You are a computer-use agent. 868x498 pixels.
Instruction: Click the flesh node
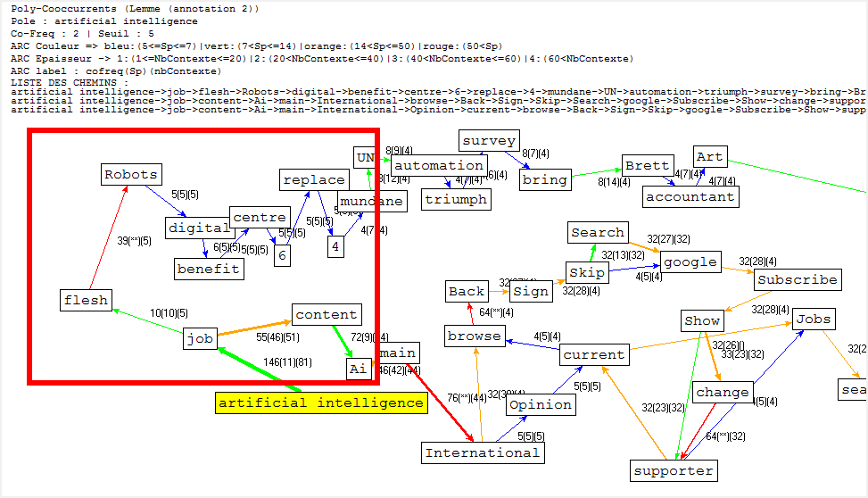[86, 300]
